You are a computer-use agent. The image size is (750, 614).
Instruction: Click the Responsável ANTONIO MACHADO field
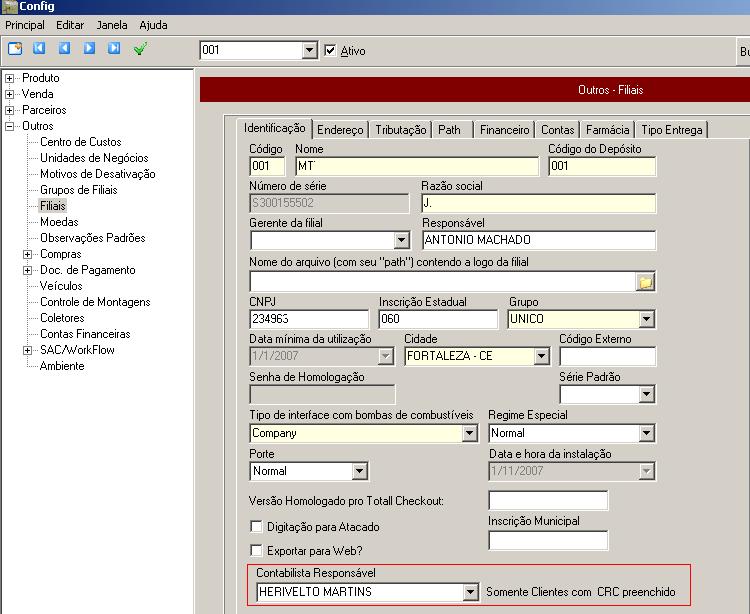[x=539, y=240]
